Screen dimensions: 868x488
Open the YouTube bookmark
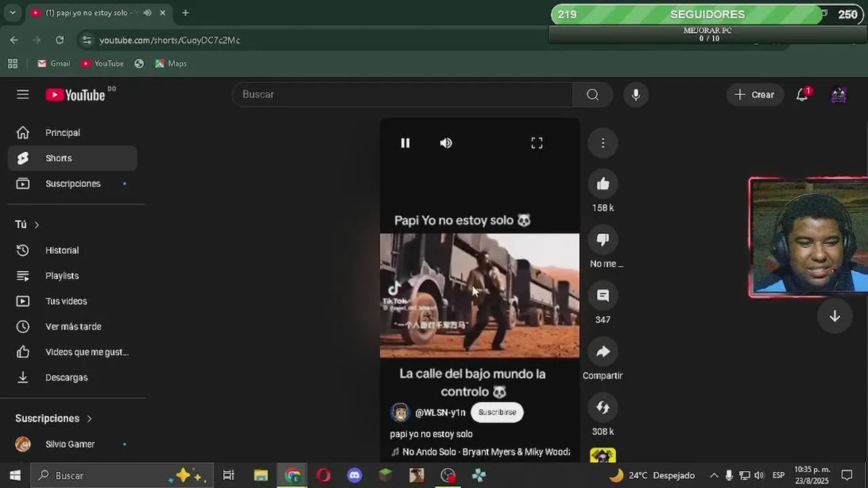tap(102, 63)
